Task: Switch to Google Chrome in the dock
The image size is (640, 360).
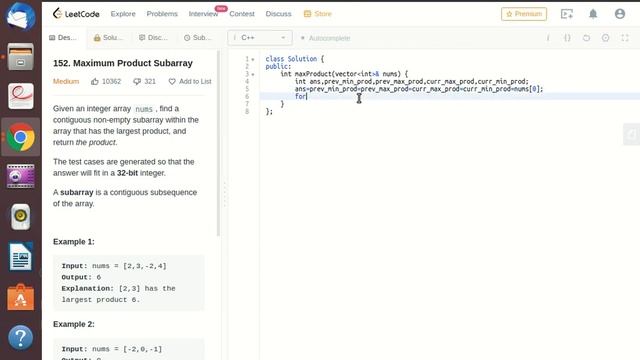Action: (20, 137)
